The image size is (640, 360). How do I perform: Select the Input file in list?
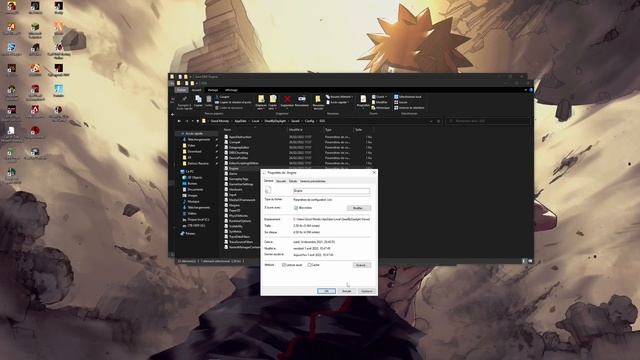coord(232,195)
